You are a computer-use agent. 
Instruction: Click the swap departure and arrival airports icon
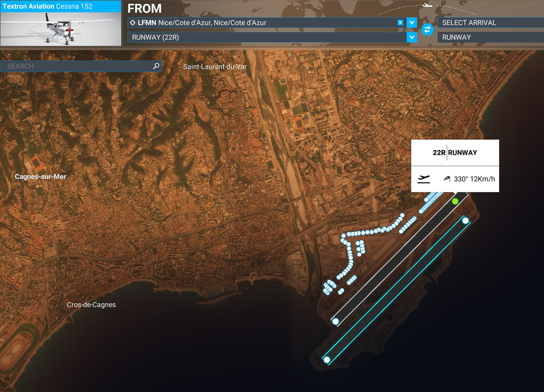(x=428, y=29)
